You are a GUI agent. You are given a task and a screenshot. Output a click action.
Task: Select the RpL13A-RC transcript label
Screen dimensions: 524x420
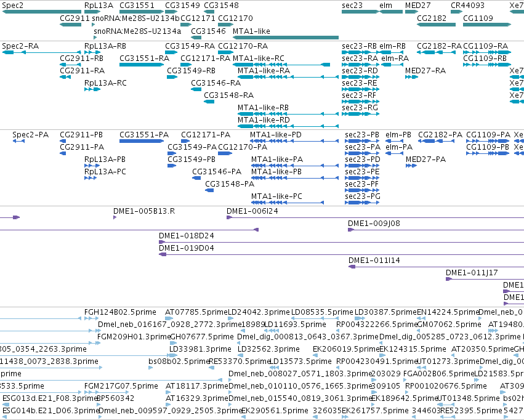tap(106, 83)
